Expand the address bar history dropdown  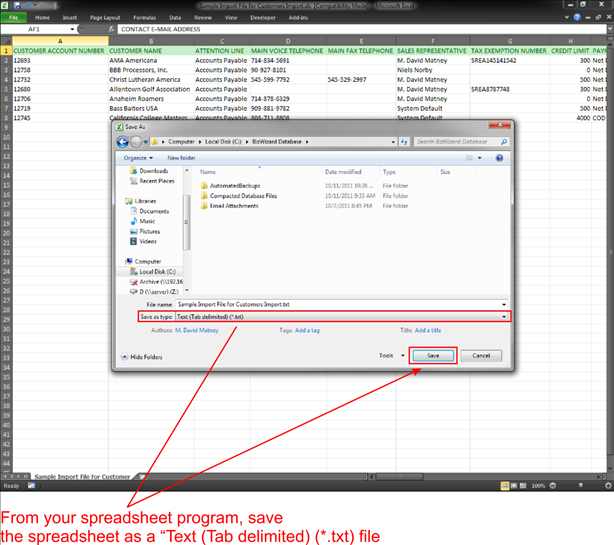click(393, 142)
